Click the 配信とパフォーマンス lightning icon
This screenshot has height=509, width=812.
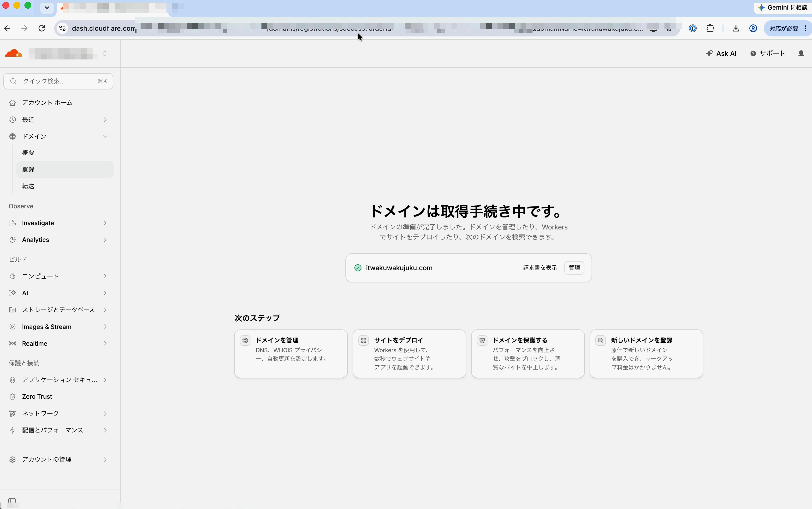[12, 430]
